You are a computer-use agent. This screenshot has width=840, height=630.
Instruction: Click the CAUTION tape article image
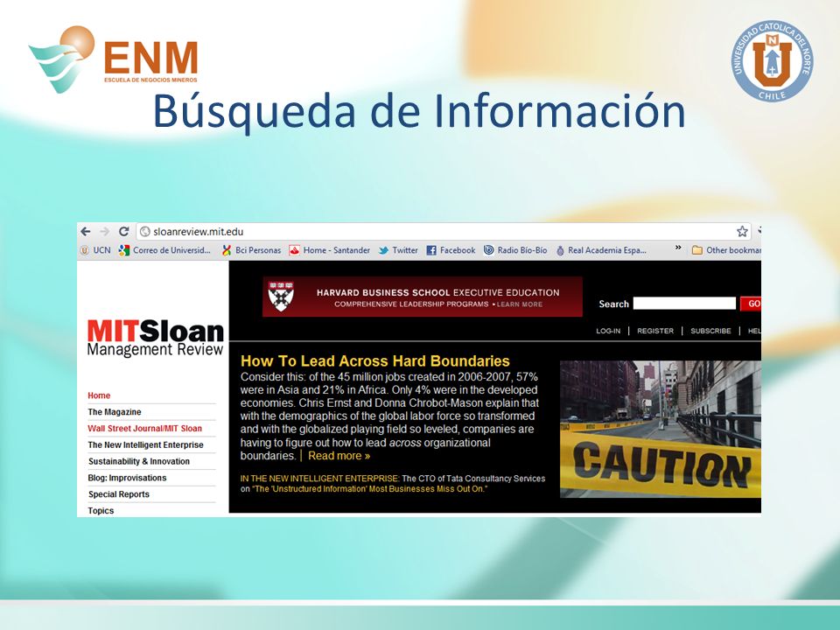[x=661, y=429]
